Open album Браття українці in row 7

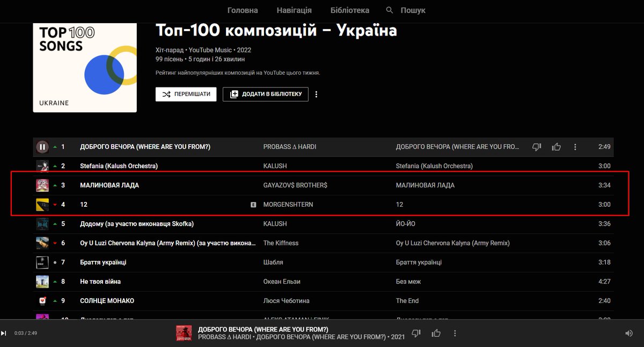pyautogui.click(x=419, y=262)
